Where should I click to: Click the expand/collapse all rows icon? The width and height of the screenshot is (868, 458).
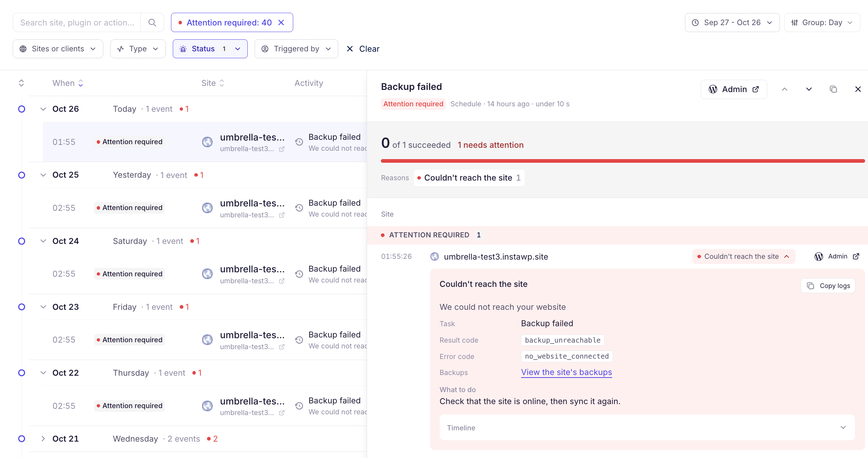(x=21, y=83)
